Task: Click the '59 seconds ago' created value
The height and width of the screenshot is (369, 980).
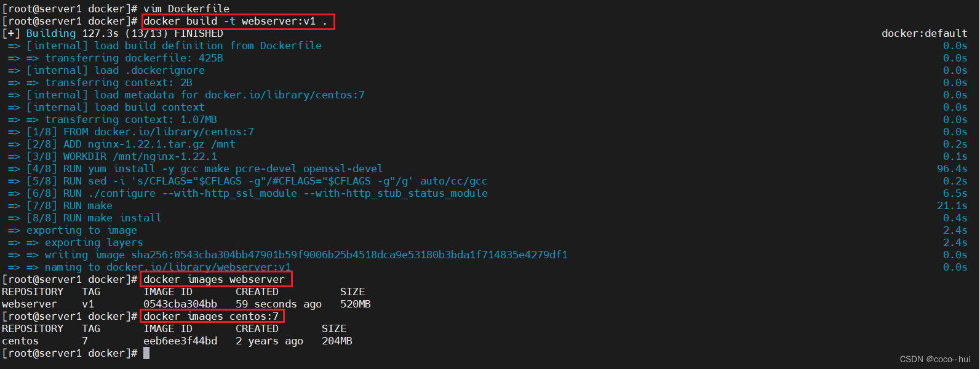Action: (279, 304)
